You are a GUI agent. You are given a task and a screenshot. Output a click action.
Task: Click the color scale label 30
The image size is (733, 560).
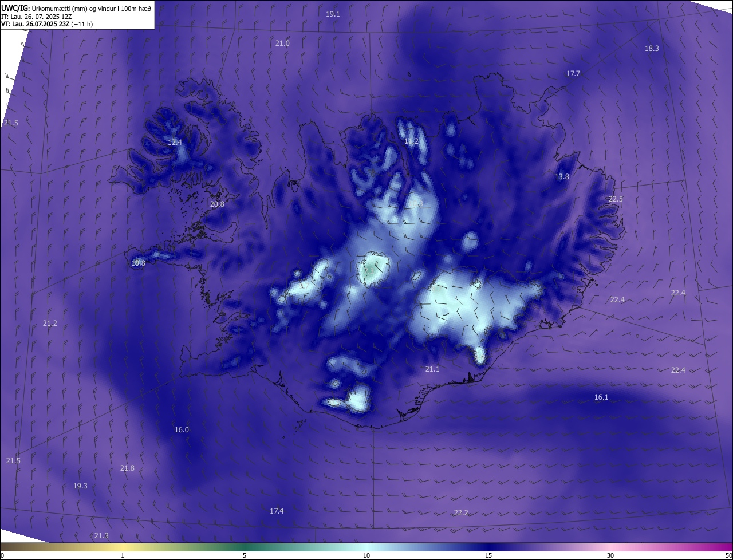tap(610, 556)
